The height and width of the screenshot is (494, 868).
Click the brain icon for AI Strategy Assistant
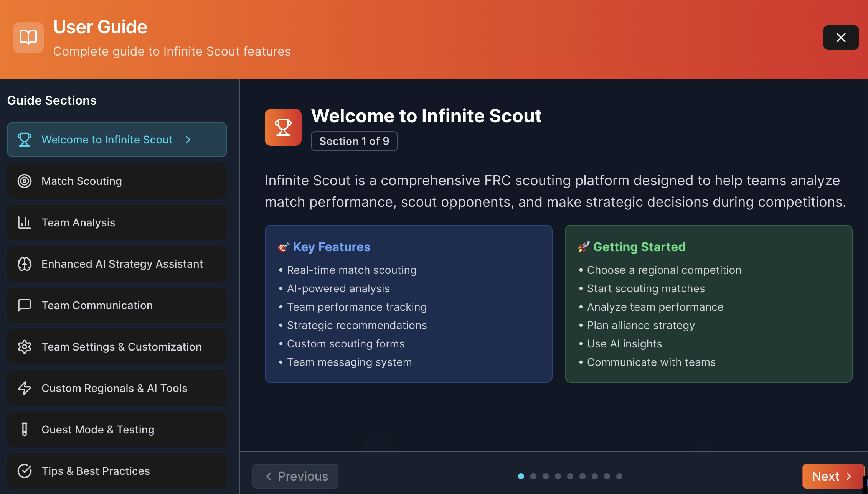pos(25,264)
